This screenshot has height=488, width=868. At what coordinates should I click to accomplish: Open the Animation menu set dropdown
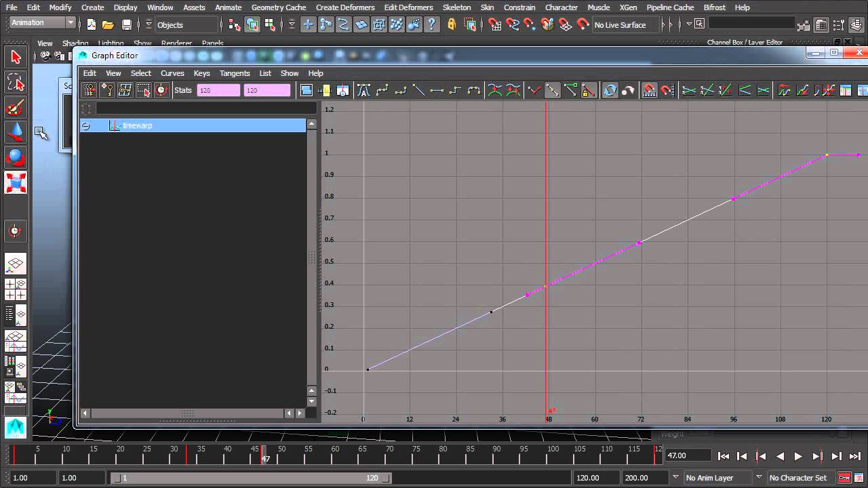coord(71,22)
